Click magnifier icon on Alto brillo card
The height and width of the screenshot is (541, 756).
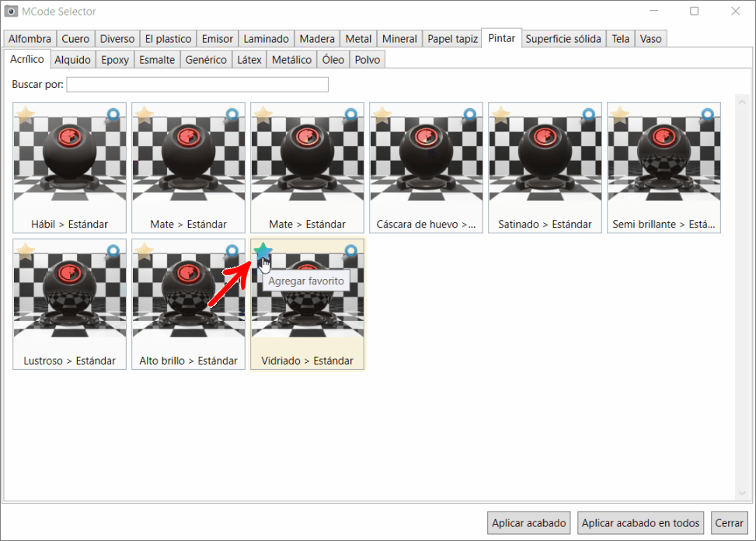click(x=232, y=252)
